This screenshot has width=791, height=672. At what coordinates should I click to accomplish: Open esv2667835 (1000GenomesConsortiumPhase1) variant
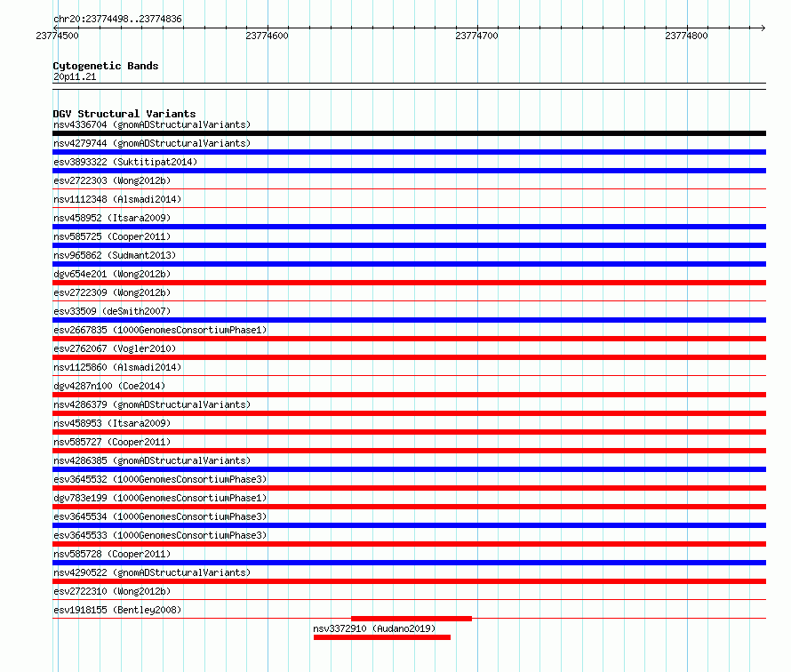coord(160,330)
